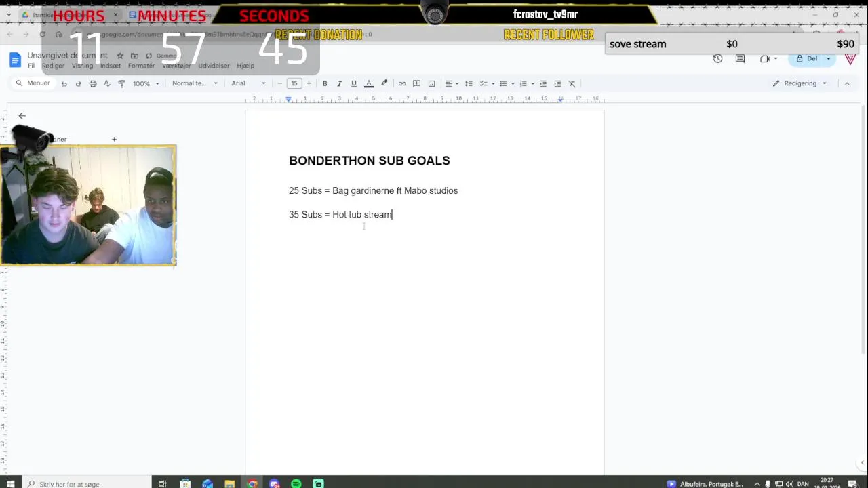Open the text alignment dropdown
868x488 pixels.
(x=451, y=83)
